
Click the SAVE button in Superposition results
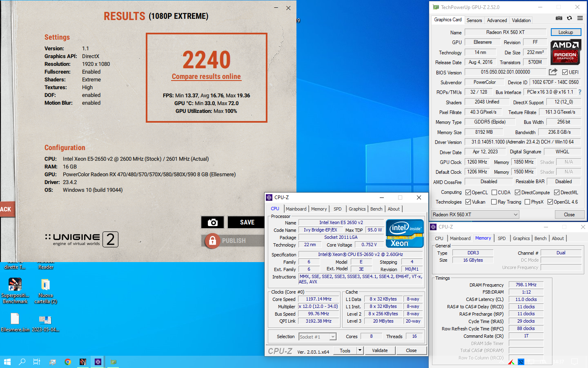247,222
